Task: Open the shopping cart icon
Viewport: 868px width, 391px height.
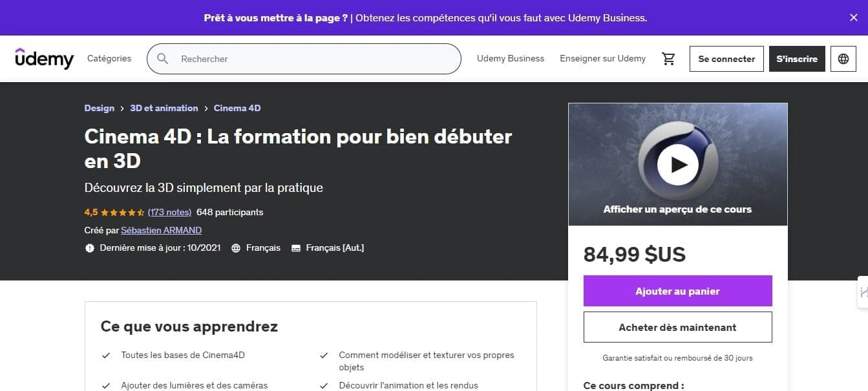Action: coord(668,59)
